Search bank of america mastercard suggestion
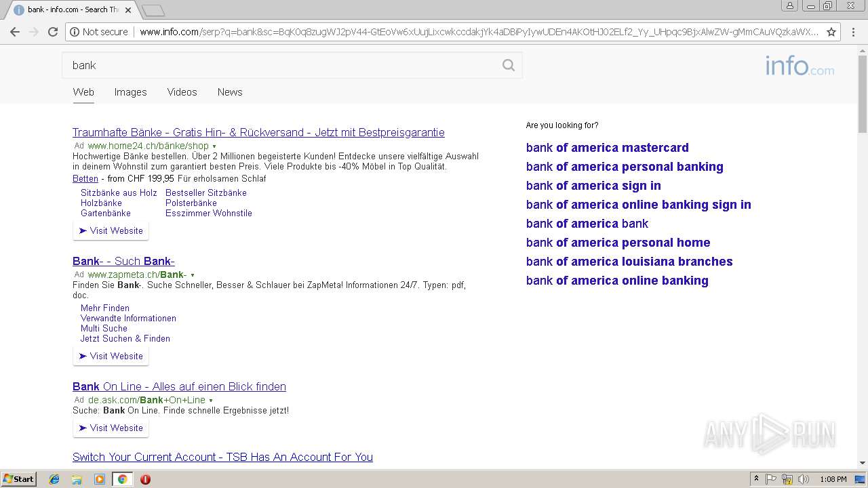 [x=607, y=148]
